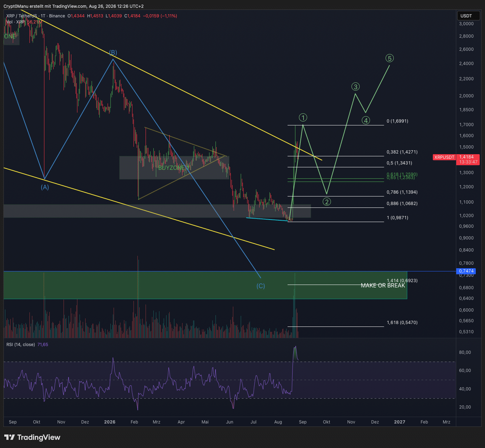Click 2,4000 on the price axis
This screenshot has height=448, width=485.
(x=466, y=64)
